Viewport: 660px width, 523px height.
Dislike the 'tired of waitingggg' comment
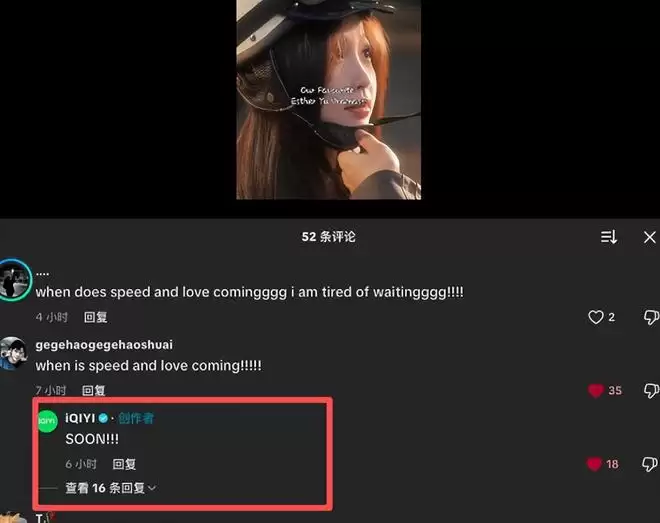[651, 317]
